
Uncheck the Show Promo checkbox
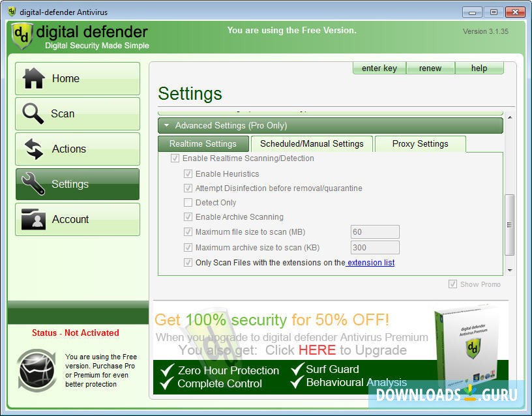tap(452, 284)
